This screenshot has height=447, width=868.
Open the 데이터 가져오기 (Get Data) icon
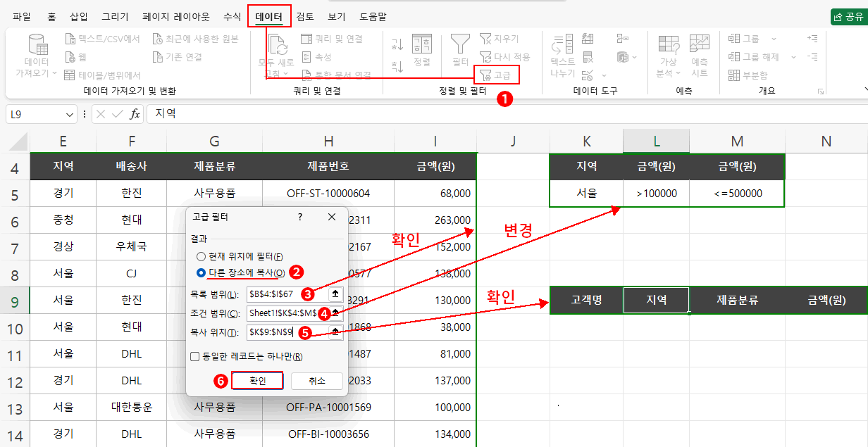click(x=37, y=44)
